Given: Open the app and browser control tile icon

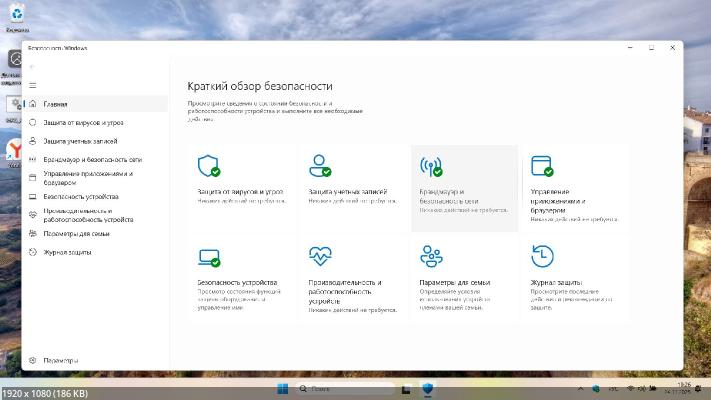Looking at the screenshot, I should pos(542,165).
